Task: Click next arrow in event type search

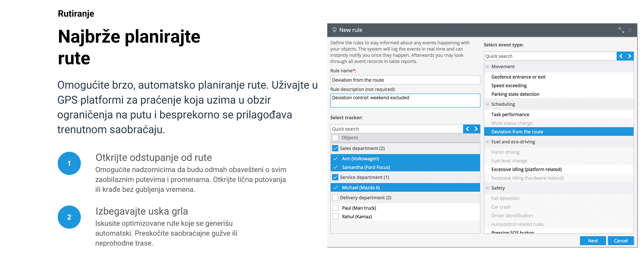Action: tap(630, 56)
